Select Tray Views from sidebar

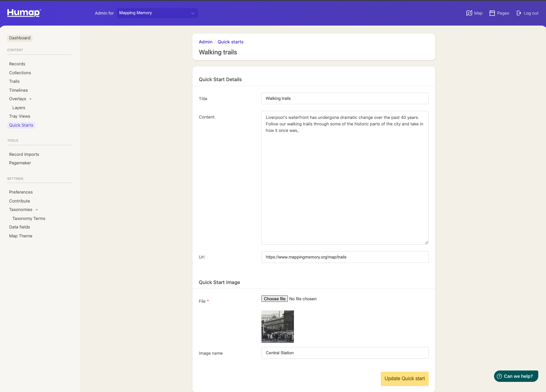19,116
